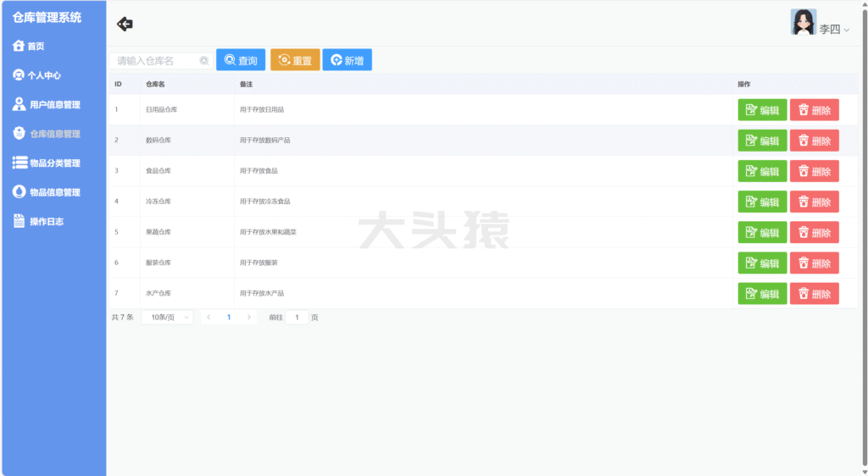Click the user avatar picture
The image size is (868, 476).
tap(804, 22)
